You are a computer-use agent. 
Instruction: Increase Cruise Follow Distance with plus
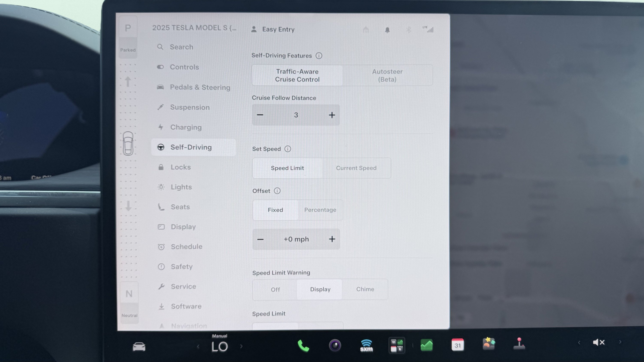(x=332, y=115)
